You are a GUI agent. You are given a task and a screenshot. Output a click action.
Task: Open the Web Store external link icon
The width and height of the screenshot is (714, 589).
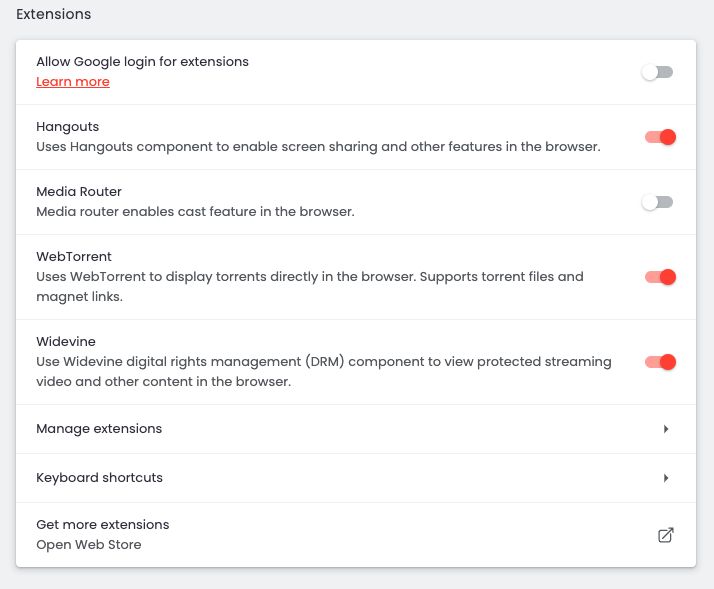click(x=665, y=535)
